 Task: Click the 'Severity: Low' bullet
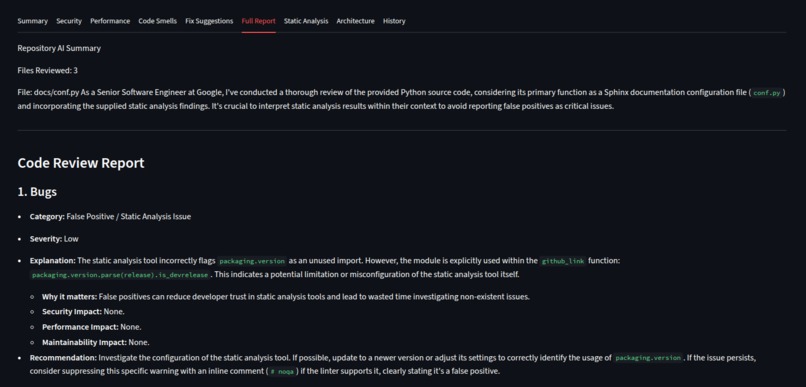54,239
